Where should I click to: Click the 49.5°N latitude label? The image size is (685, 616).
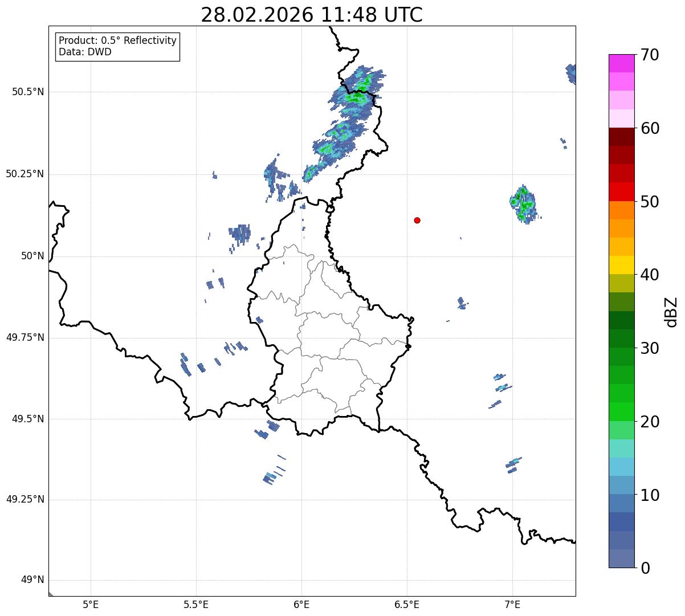[28, 419]
